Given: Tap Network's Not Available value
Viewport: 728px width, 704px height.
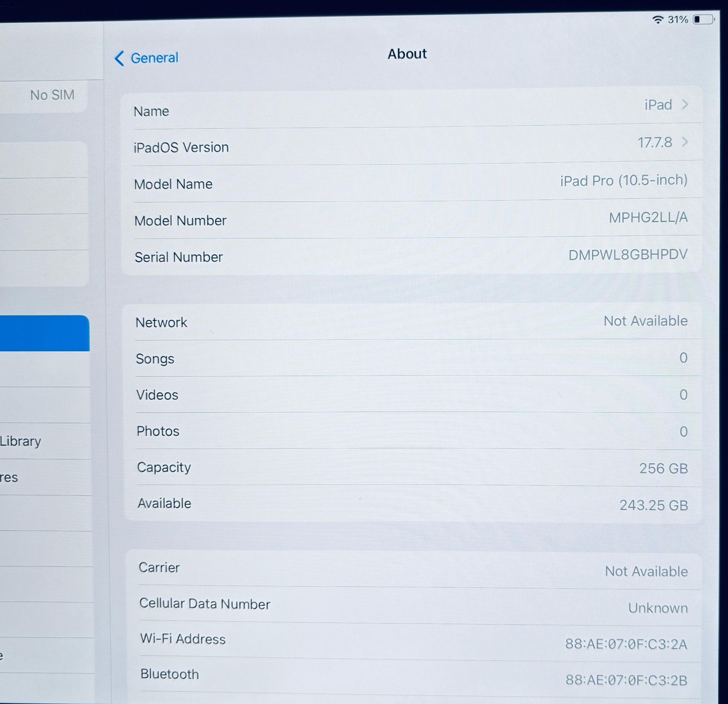Looking at the screenshot, I should [x=646, y=321].
